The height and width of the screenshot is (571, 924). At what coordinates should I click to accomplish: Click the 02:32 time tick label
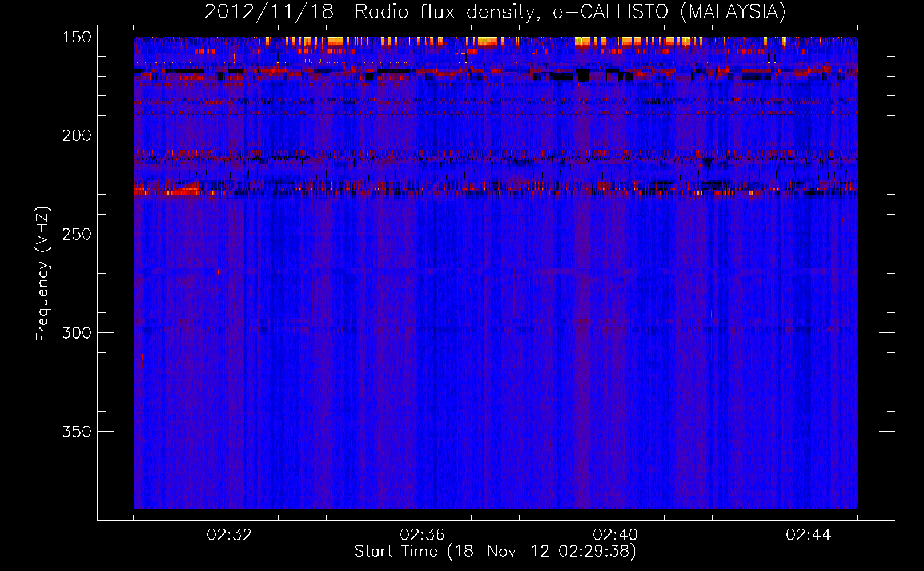click(230, 535)
